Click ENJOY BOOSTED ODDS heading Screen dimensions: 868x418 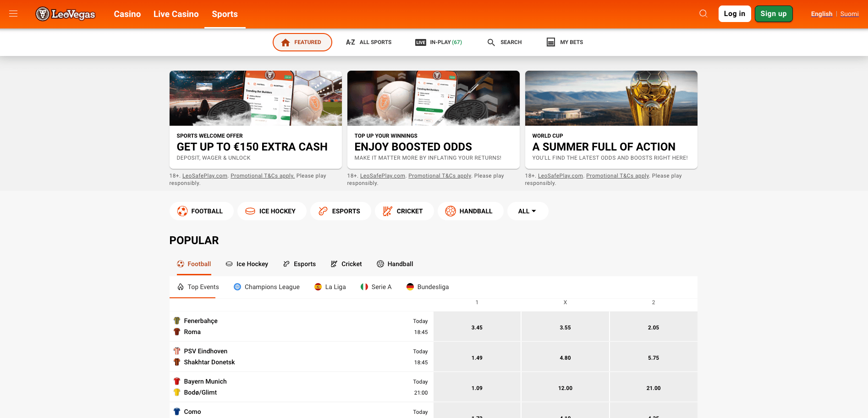click(413, 147)
